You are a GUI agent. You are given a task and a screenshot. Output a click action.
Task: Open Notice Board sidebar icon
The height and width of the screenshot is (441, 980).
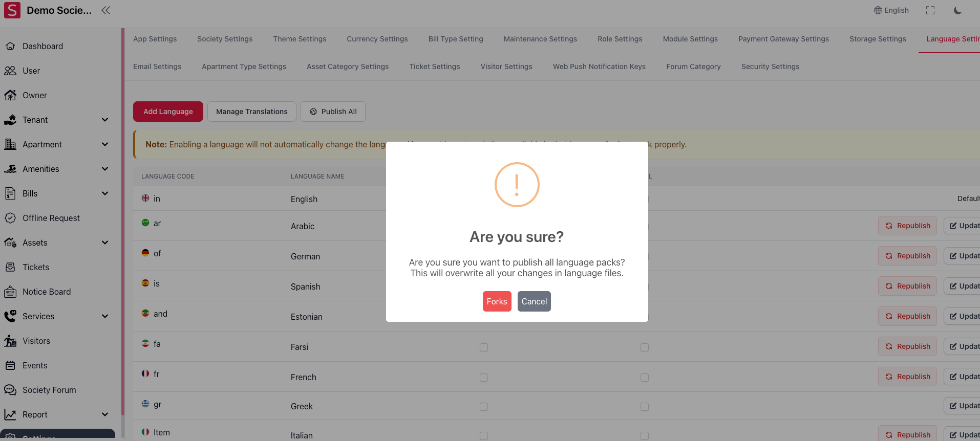click(10, 292)
